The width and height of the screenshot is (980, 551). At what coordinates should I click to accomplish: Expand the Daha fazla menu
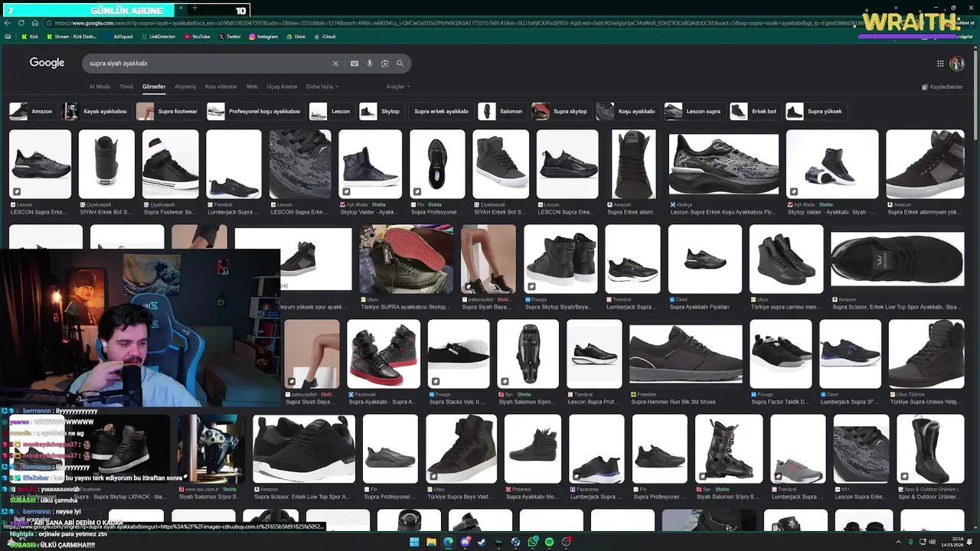coord(322,86)
